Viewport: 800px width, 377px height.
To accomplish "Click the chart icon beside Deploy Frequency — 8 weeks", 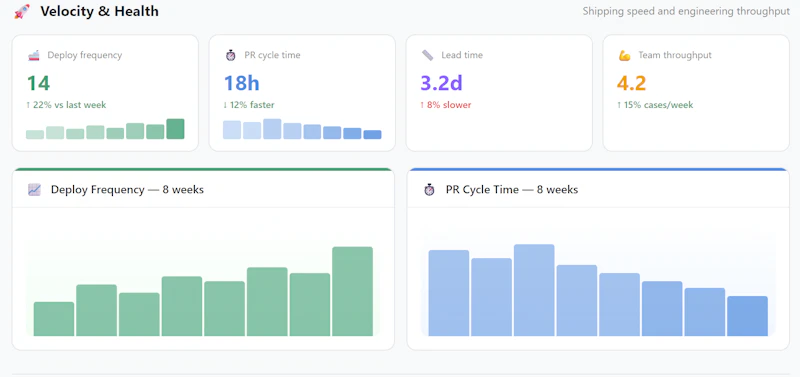I will (34, 190).
